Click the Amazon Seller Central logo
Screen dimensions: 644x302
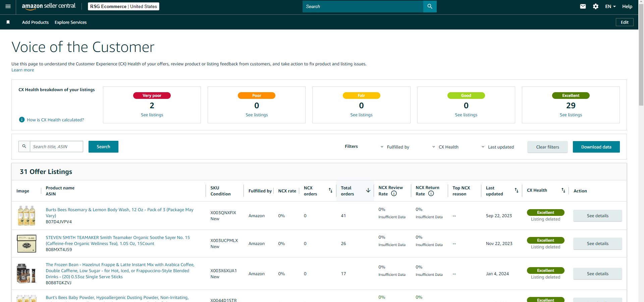pyautogui.click(x=49, y=6)
